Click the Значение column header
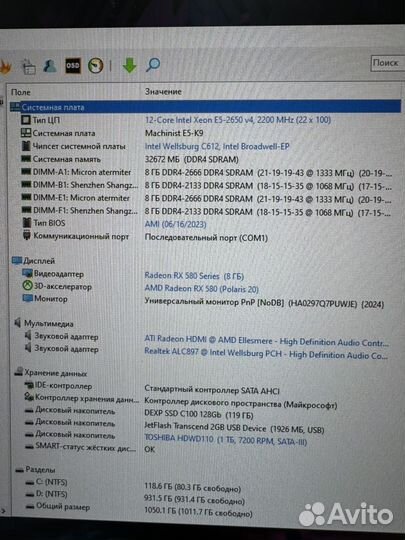 click(163, 92)
